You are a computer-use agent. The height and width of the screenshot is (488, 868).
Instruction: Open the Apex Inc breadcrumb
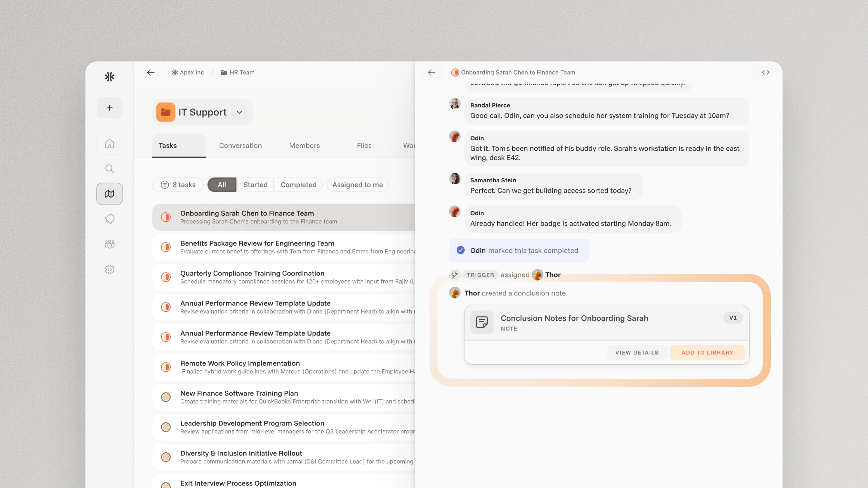[x=188, y=72]
